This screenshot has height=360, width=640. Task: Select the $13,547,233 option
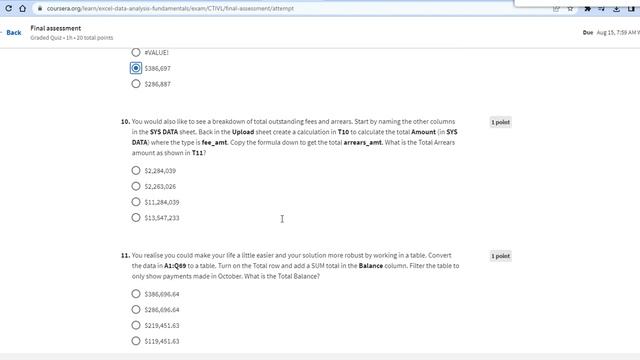coord(136,218)
